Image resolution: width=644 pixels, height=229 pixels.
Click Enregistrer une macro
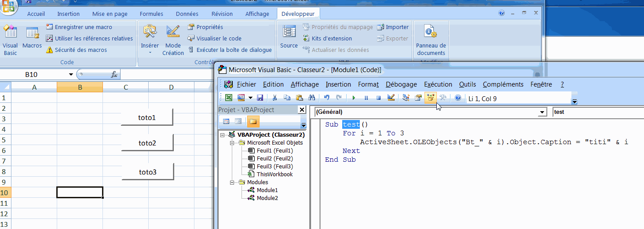point(79,27)
